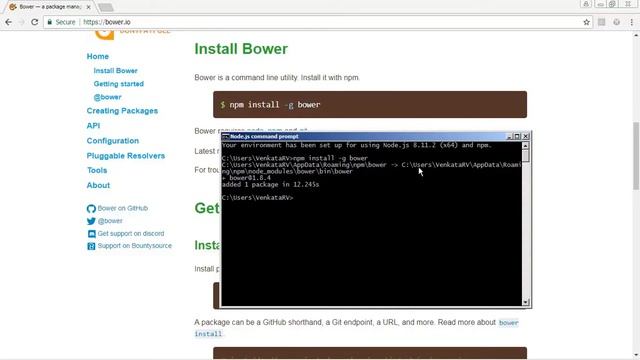The image size is (640, 360).
Task: Open the @bower Twitter link text
Action: (110, 221)
